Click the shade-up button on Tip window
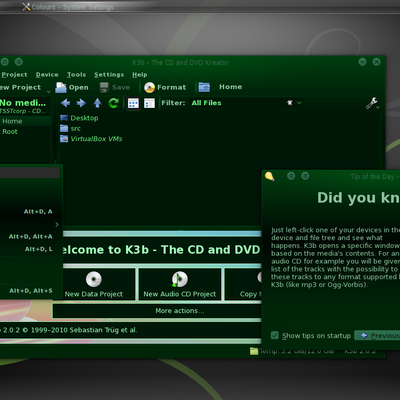This screenshot has height=400, width=400. point(291,176)
